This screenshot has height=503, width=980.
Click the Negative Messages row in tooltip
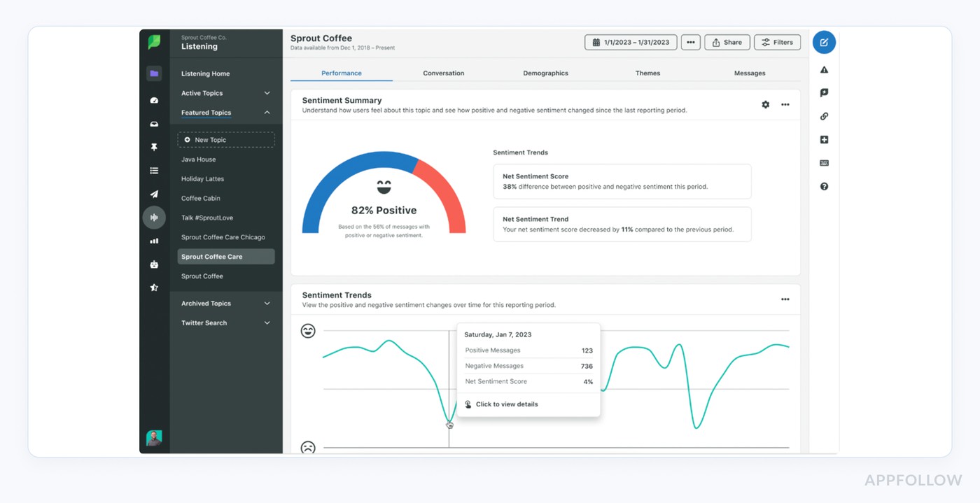[529, 366]
